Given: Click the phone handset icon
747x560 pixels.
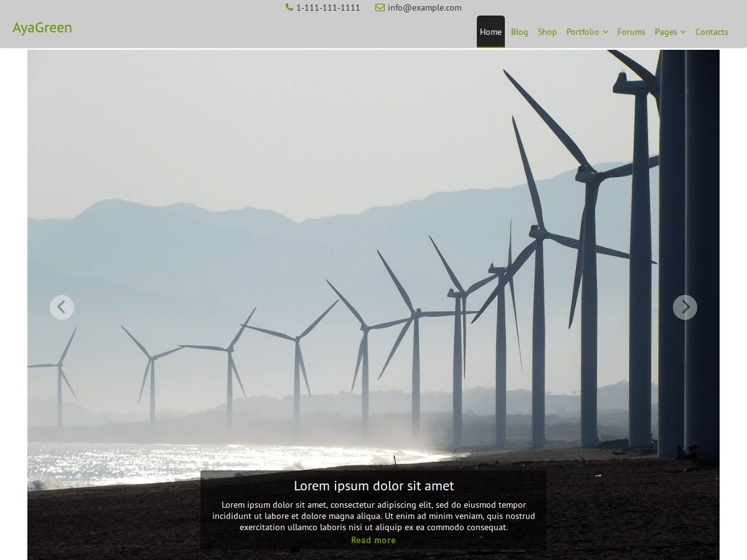Looking at the screenshot, I should pos(289,7).
